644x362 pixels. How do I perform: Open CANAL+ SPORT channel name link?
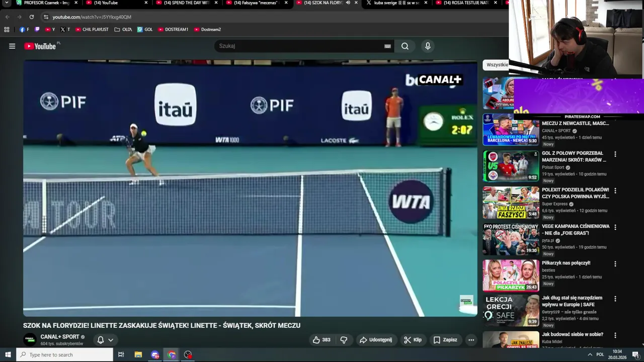point(60,337)
